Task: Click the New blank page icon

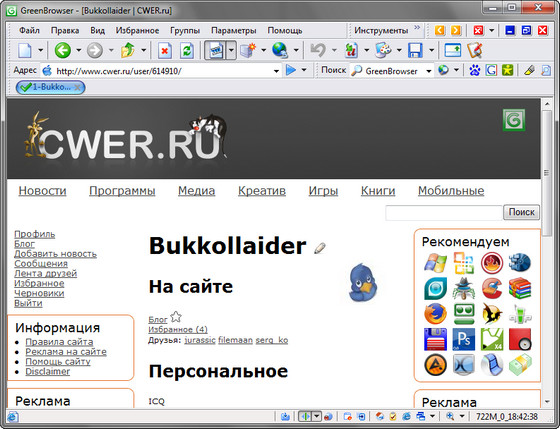Action: (25, 50)
